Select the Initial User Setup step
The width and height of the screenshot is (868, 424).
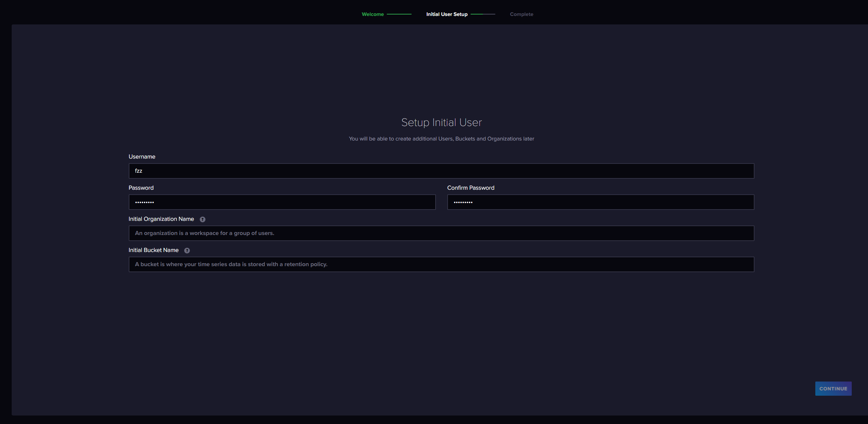(x=447, y=14)
